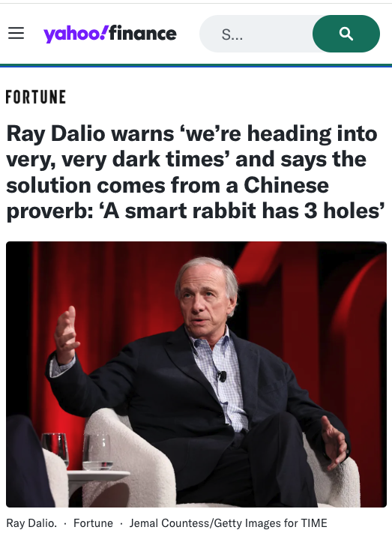
Task: Click the 'Ray Dalio.' caption text
Action: [x=31, y=523]
